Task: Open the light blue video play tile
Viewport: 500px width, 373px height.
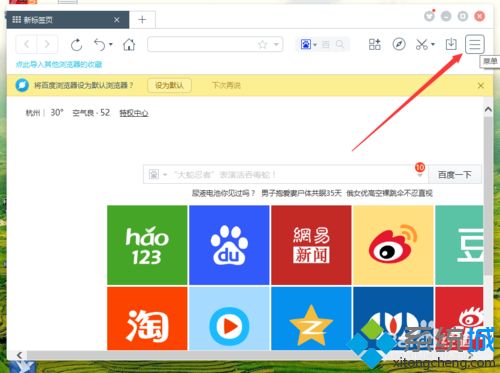Action: [x=229, y=318]
